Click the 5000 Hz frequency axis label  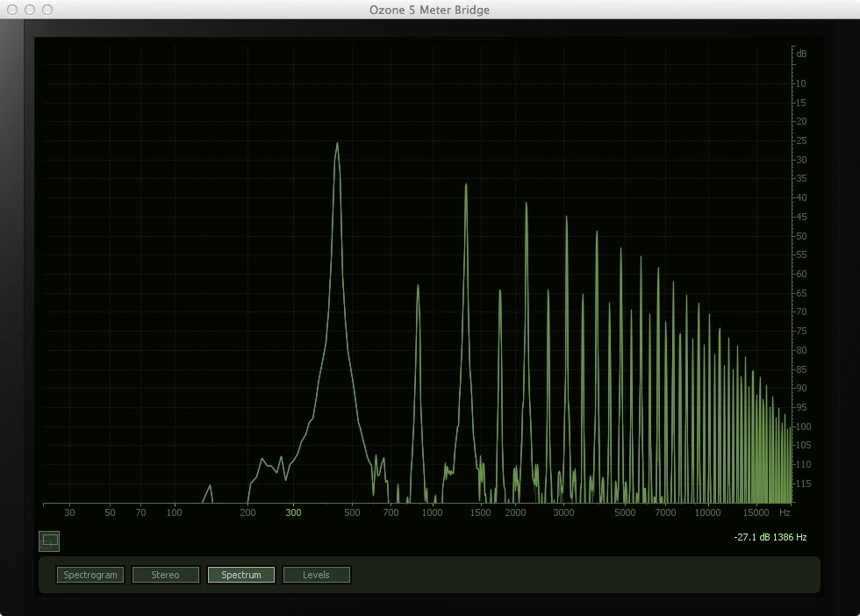point(625,512)
